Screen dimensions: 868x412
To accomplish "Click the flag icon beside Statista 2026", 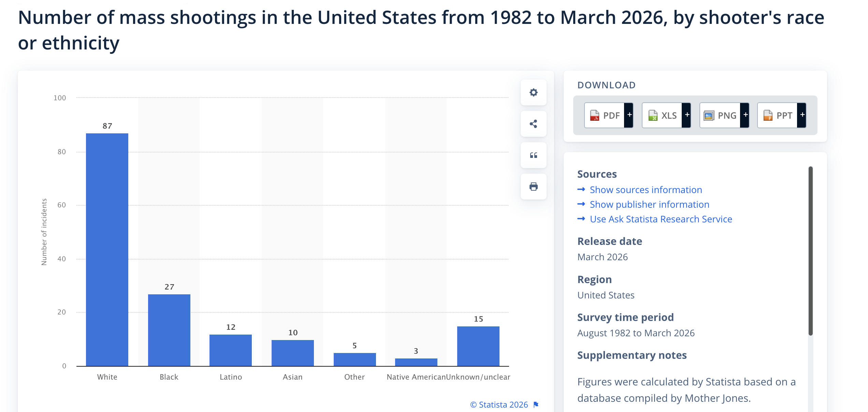I will click(x=536, y=404).
